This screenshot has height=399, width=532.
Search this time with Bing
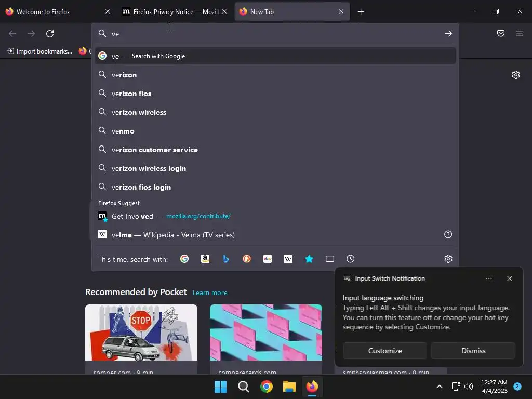pyautogui.click(x=226, y=259)
